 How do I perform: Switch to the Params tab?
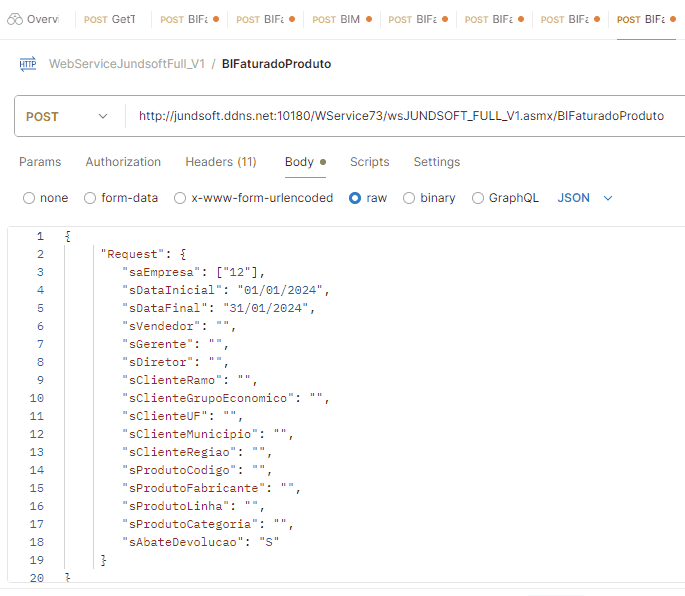coord(40,162)
